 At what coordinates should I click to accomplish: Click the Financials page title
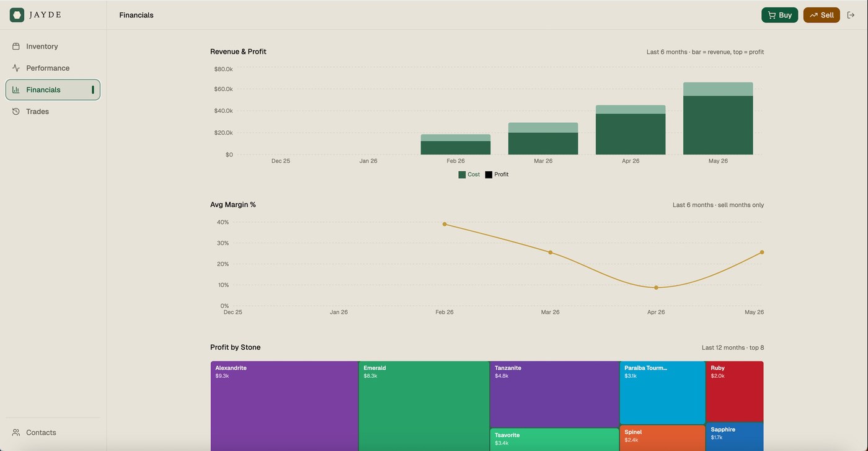point(136,15)
